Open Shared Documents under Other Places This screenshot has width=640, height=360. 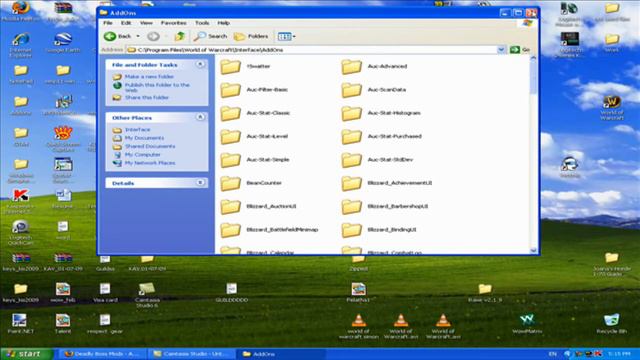[150, 146]
